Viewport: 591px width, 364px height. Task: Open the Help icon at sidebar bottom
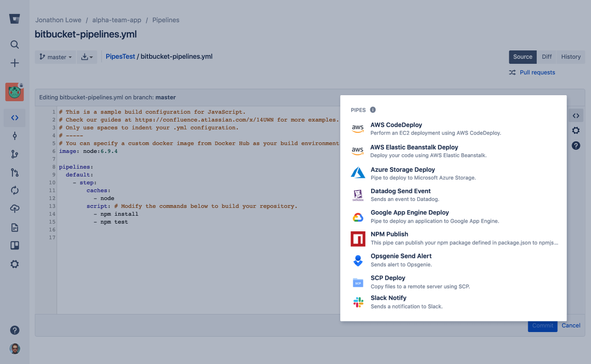pyautogui.click(x=14, y=330)
